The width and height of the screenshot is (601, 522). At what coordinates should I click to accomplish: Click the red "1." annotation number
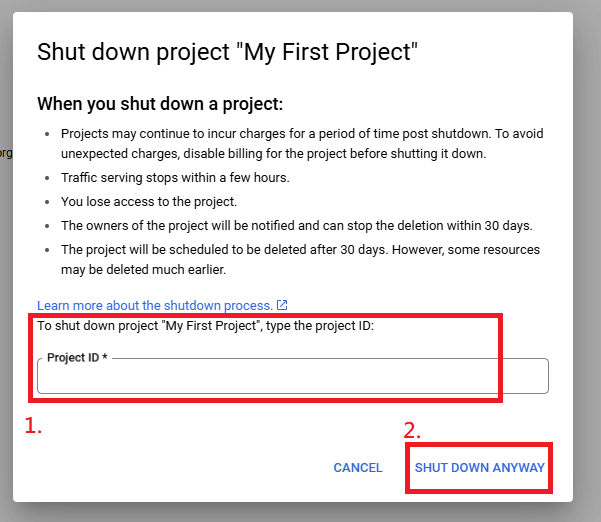click(x=33, y=426)
